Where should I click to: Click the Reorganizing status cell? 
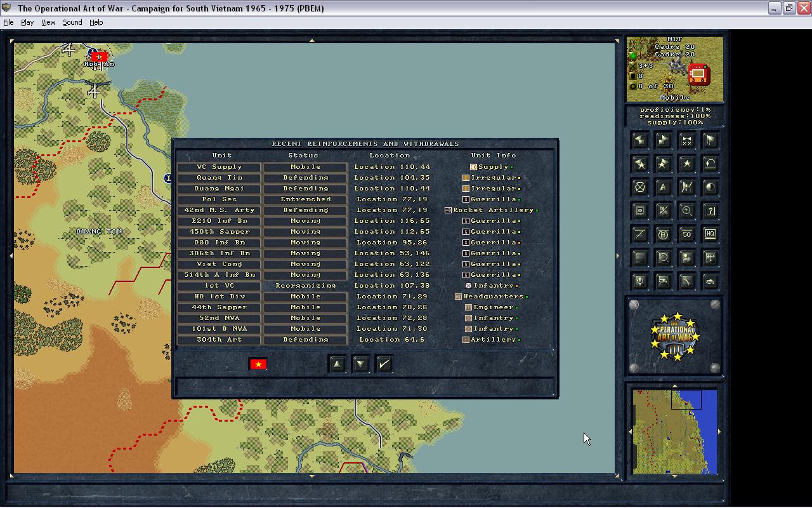305,286
